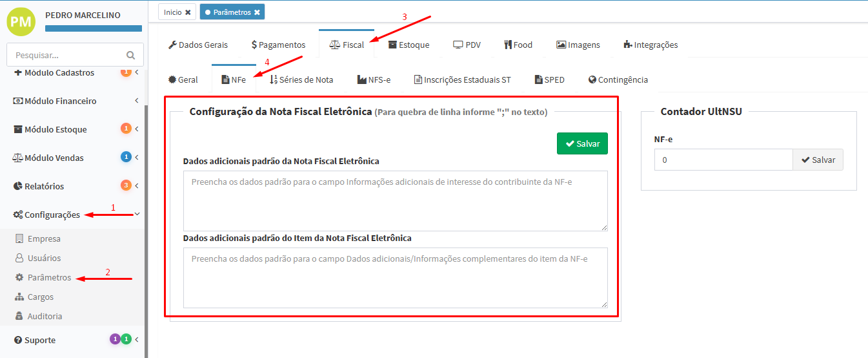Collapse the Configurações menu section
This screenshot has height=358, width=868.
click(52, 215)
